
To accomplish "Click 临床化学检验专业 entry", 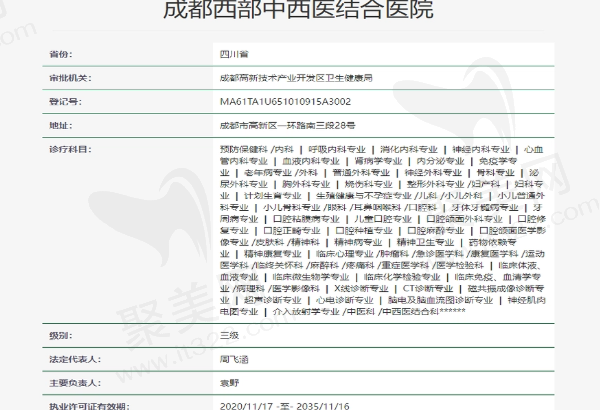I will coord(402,277).
